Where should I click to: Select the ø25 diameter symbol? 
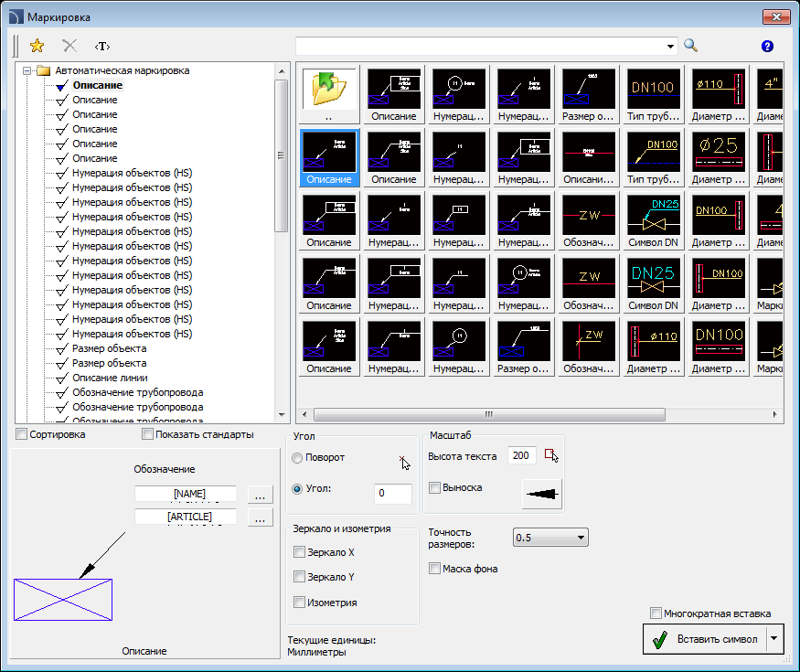pyautogui.click(x=718, y=157)
